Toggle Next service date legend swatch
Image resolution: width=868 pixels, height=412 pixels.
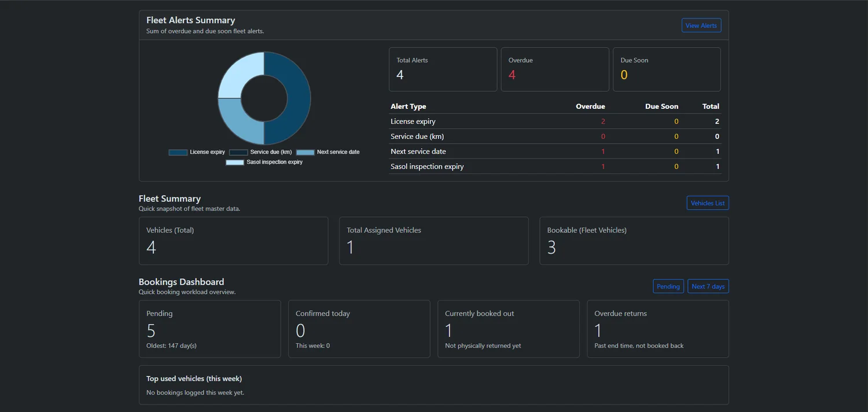(305, 152)
